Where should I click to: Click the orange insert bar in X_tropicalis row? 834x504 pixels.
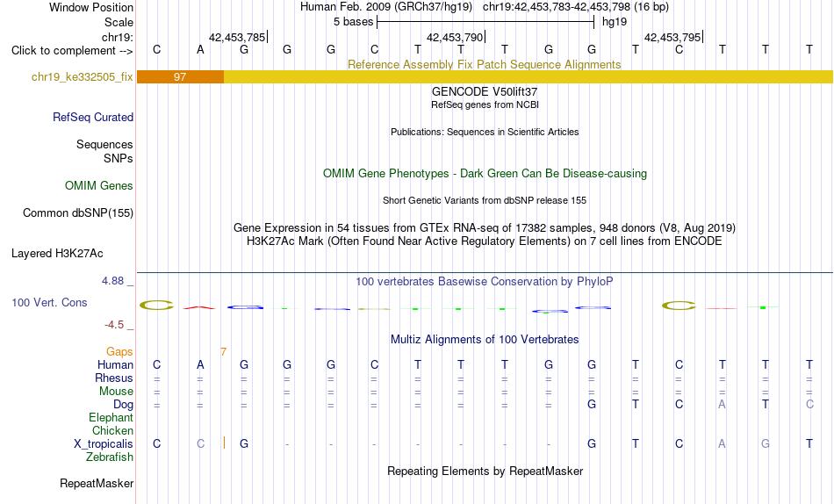click(x=224, y=443)
